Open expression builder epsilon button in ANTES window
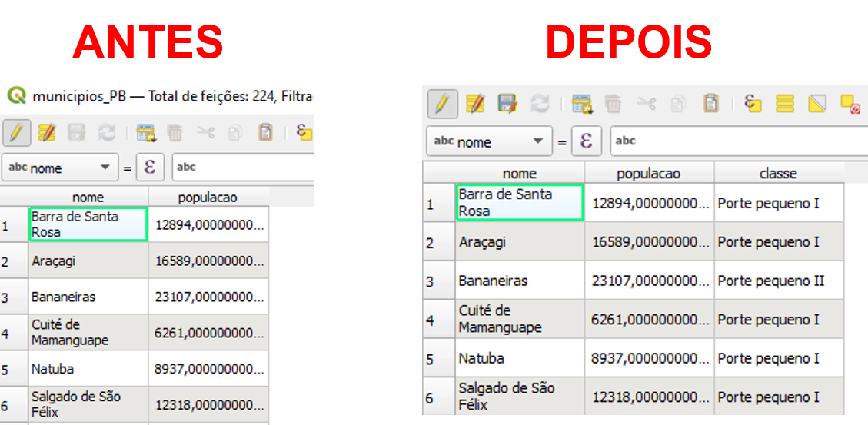868x425 pixels. point(151,168)
